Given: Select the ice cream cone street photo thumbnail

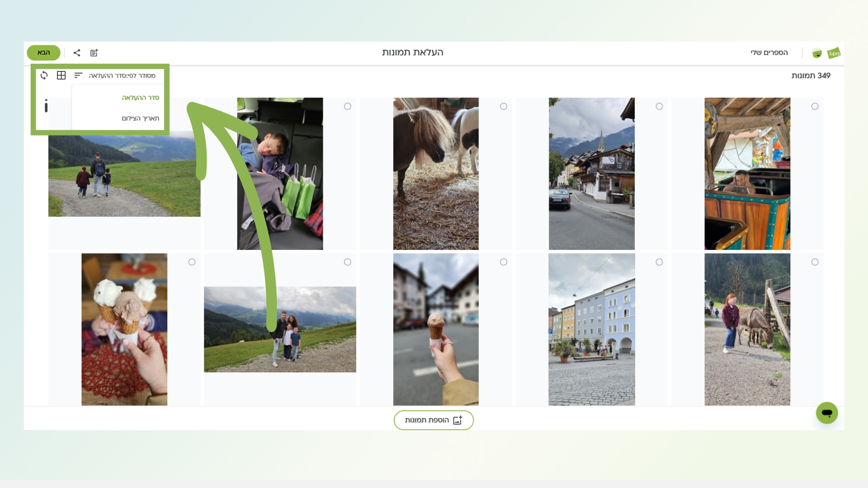Looking at the screenshot, I should click(x=436, y=329).
